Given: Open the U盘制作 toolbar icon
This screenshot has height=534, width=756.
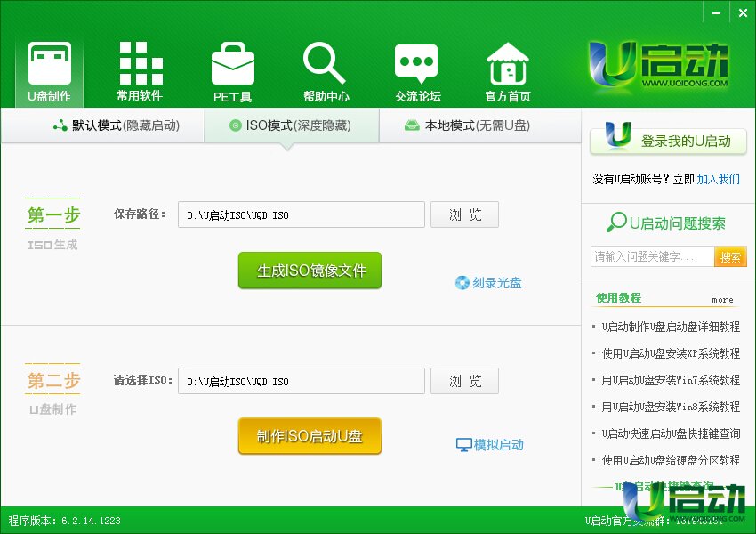Looking at the screenshot, I should (x=49, y=71).
